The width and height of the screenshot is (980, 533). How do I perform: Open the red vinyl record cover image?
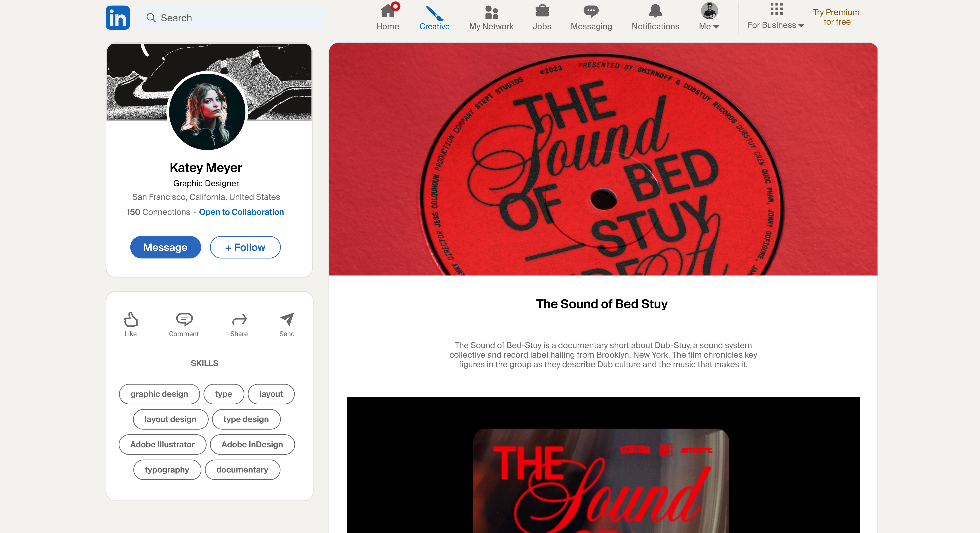[603, 159]
